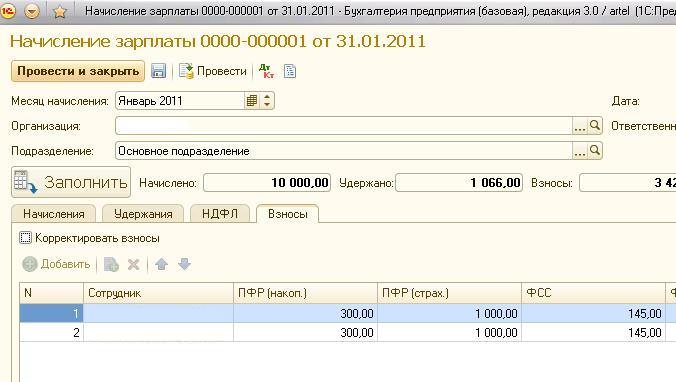
Task: Click the 'ФСС' column header
Action: click(x=593, y=293)
